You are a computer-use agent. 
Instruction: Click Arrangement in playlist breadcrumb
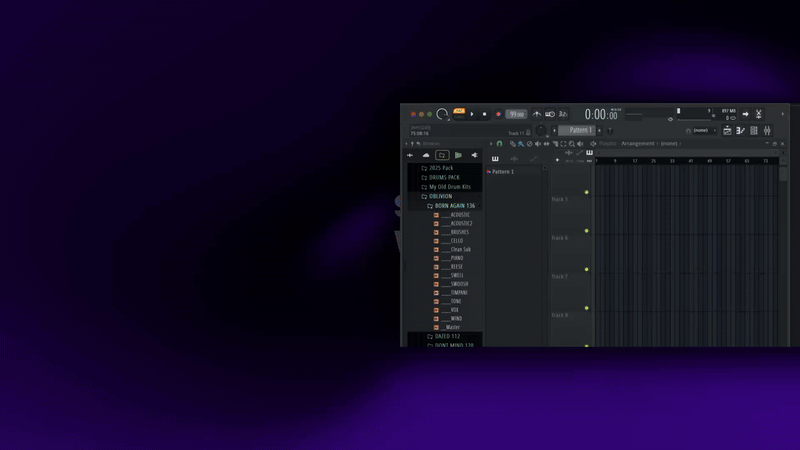click(637, 144)
